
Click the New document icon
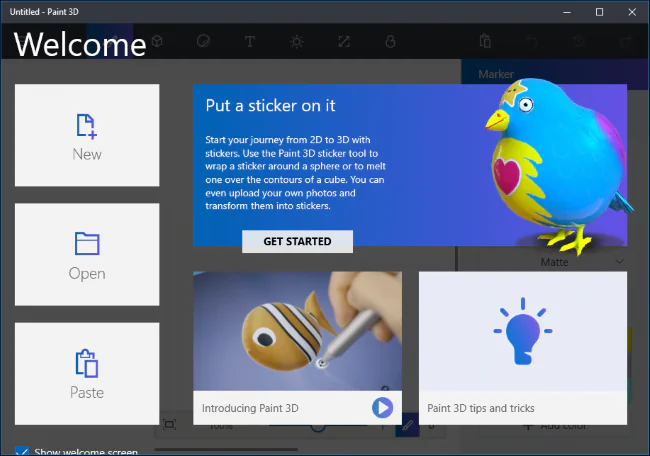click(87, 126)
